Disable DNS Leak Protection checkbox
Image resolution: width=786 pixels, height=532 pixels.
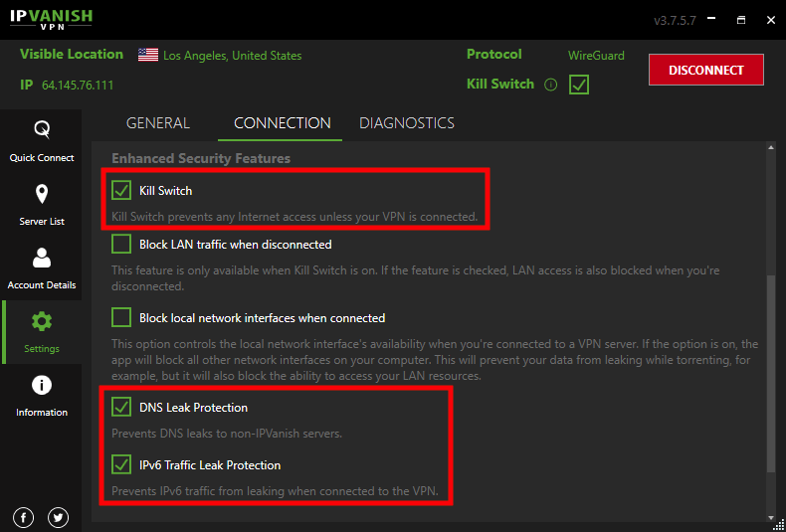tap(121, 408)
